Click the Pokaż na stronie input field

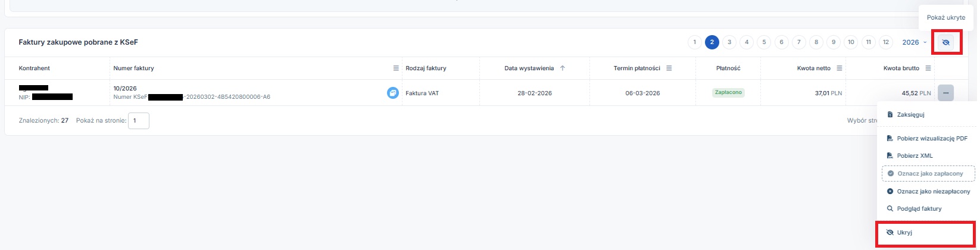tap(138, 121)
